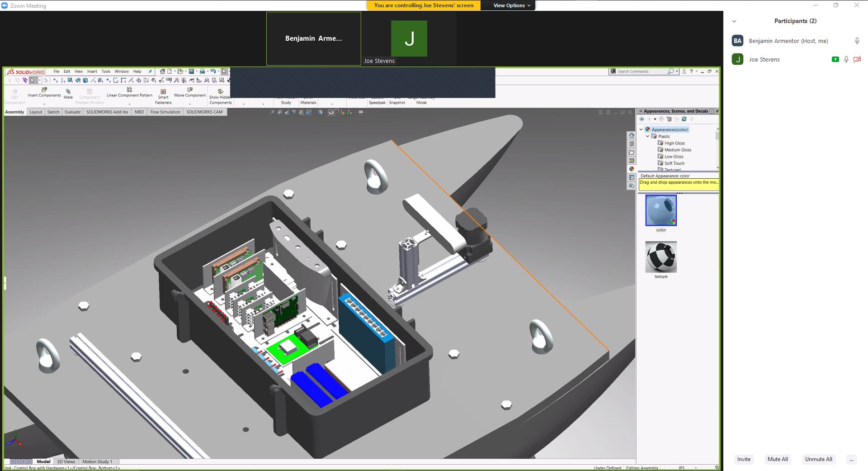This screenshot has height=471, width=868.
Task: Open the Move Component dropdown arrow
Action: tap(189, 104)
